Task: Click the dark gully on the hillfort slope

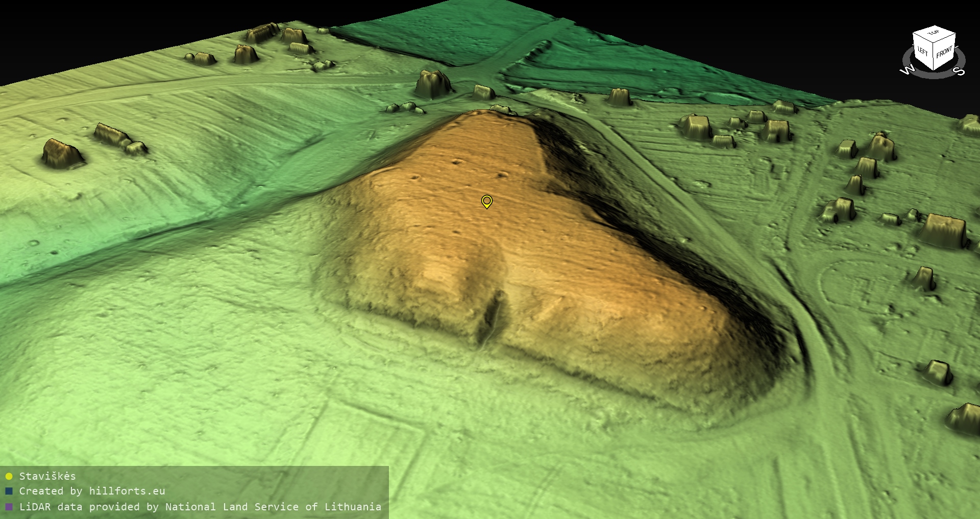Action: tap(492, 316)
